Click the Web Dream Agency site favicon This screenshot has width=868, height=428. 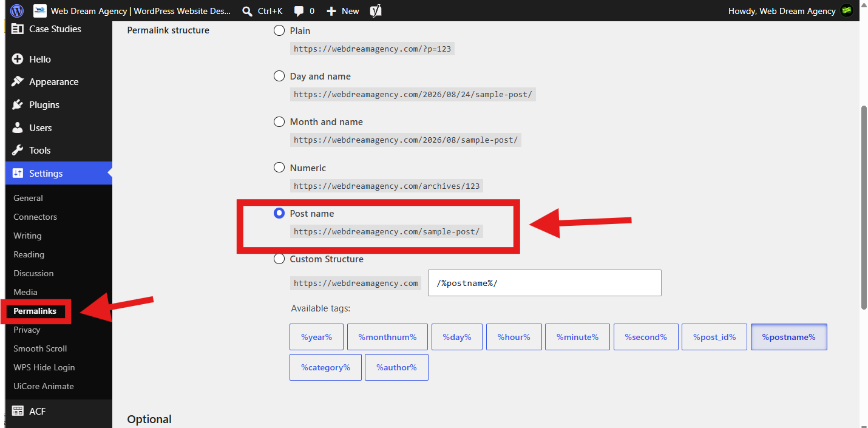click(40, 11)
